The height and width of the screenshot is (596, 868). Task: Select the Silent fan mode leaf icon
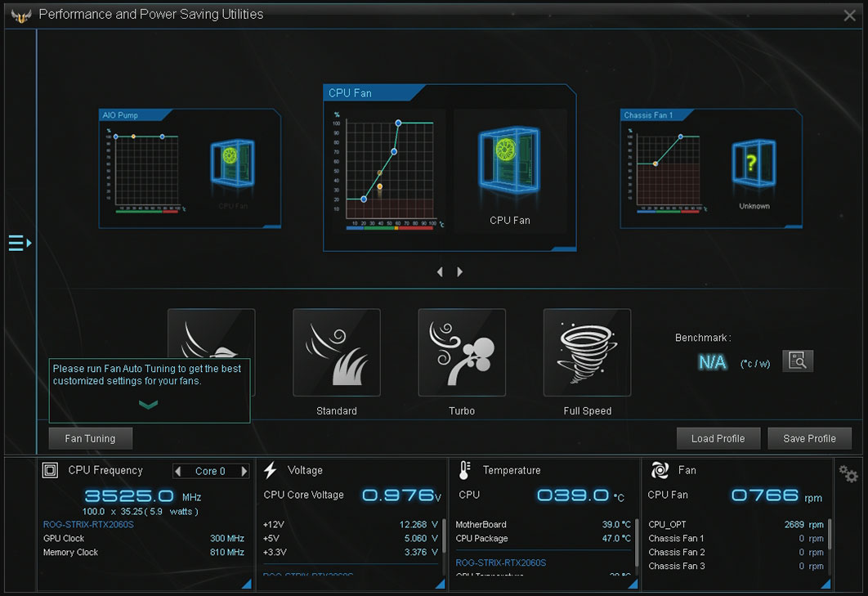212,334
